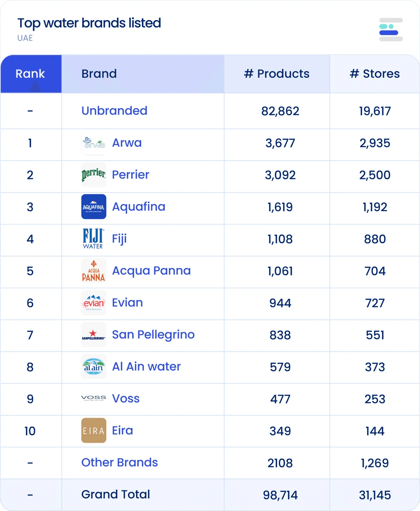Open the Other Brands link

click(x=120, y=462)
